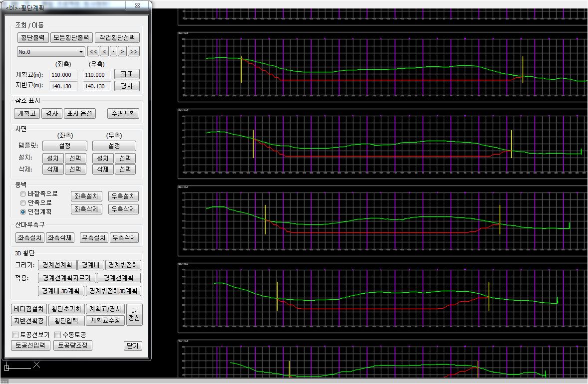
Task: Jump to last section with >> button
Action: pos(133,52)
